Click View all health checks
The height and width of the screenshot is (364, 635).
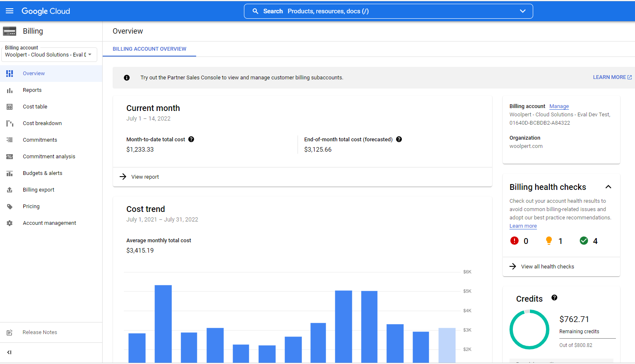(548, 267)
